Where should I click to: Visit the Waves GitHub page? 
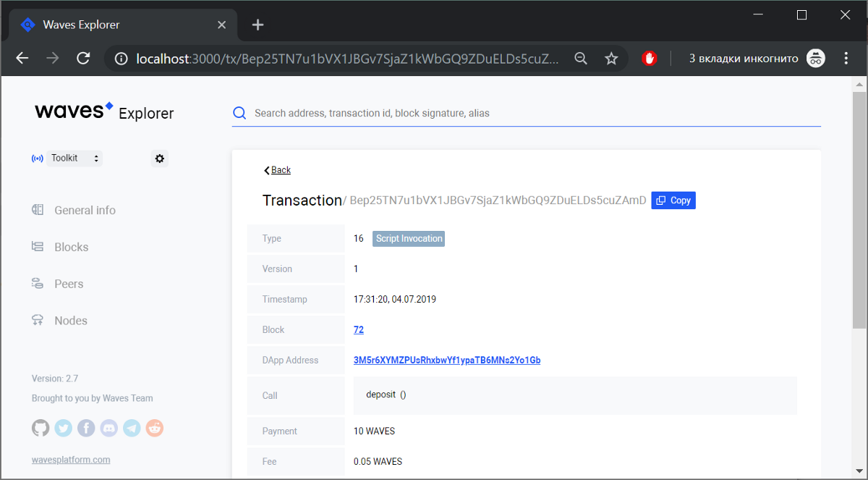pyautogui.click(x=40, y=428)
